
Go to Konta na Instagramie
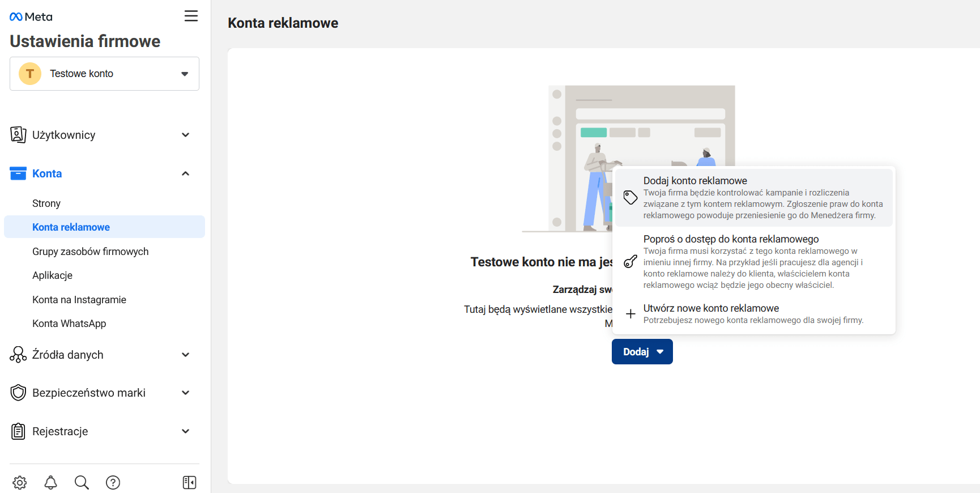pyautogui.click(x=79, y=300)
